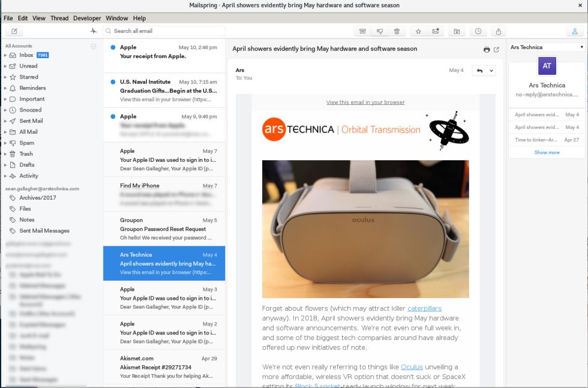Open Time to tinker related thread

point(547,140)
